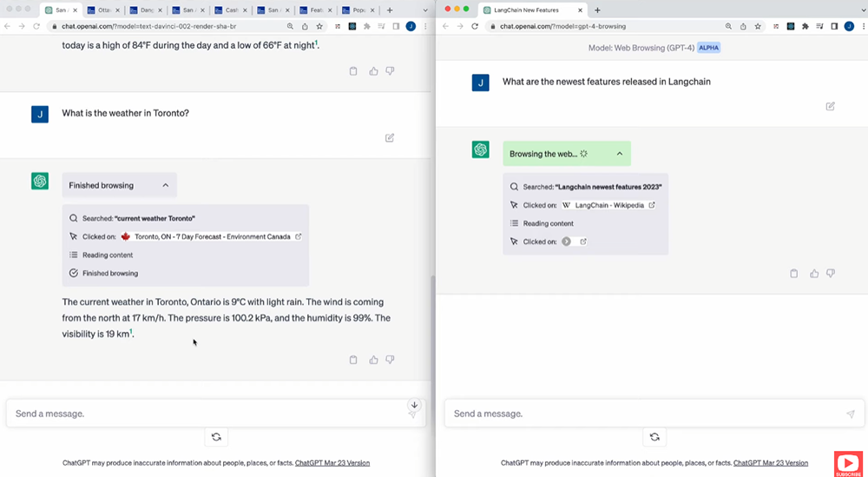Screen dimensions: 868x477
Task: Open 'ChatGPT Mar 23 Version' link in left window
Action: [332, 462]
